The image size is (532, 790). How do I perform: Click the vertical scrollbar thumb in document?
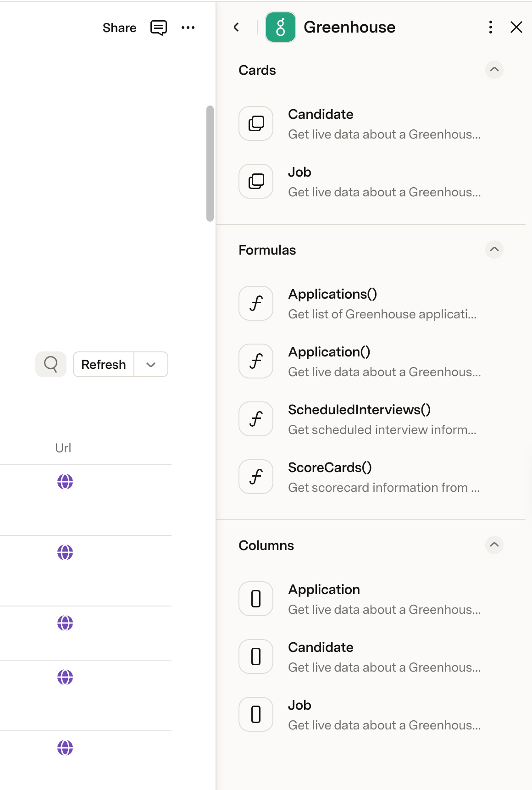point(210,163)
